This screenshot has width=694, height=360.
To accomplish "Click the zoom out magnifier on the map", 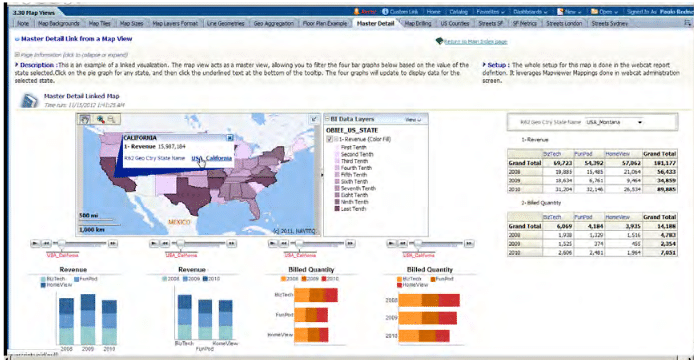I will coord(111,120).
